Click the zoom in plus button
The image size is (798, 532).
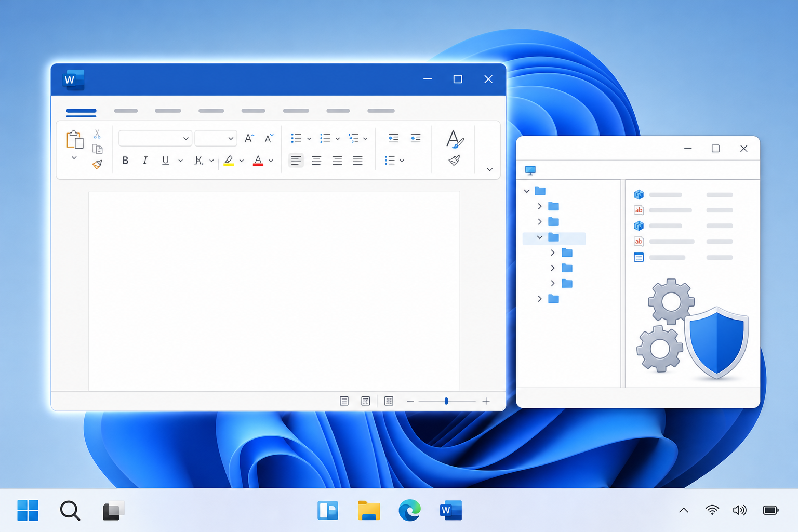click(486, 401)
